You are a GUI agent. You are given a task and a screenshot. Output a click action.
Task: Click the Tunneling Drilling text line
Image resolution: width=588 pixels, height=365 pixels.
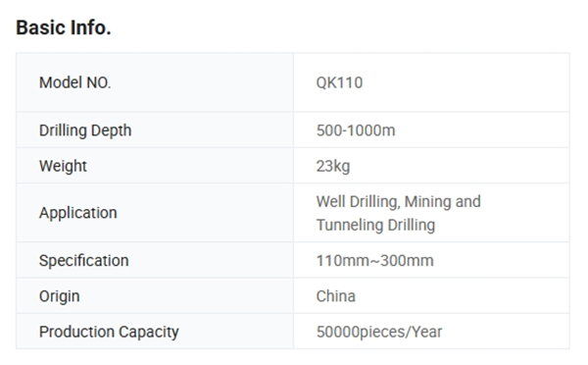(x=375, y=225)
